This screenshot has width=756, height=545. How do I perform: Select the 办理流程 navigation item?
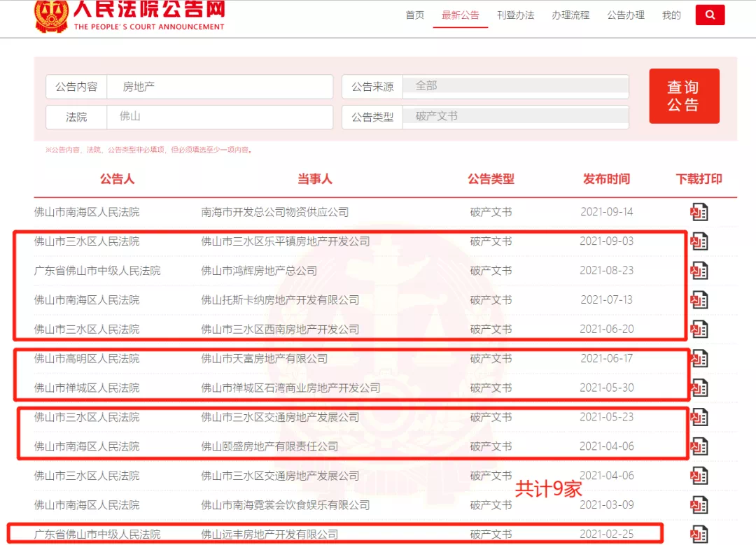(570, 15)
